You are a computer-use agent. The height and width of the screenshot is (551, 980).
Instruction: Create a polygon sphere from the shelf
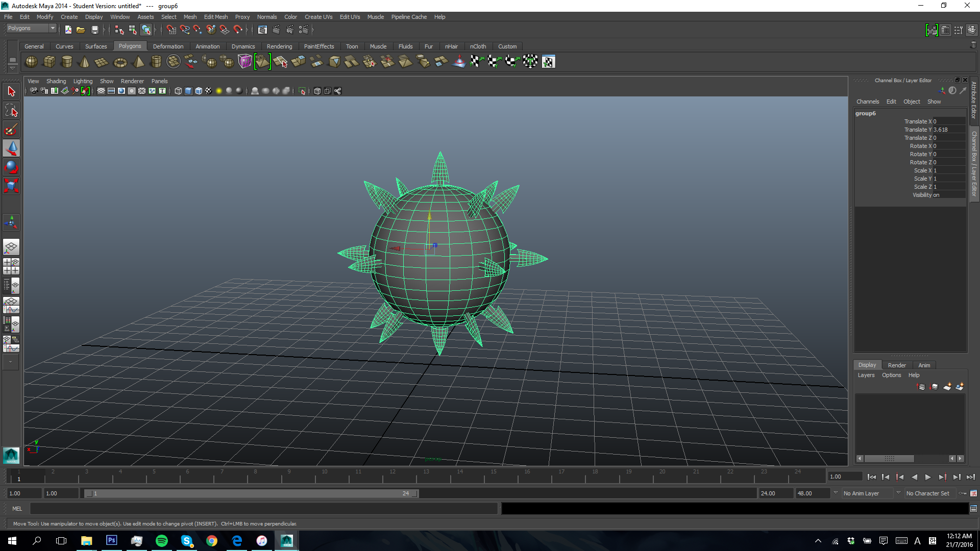(31, 62)
